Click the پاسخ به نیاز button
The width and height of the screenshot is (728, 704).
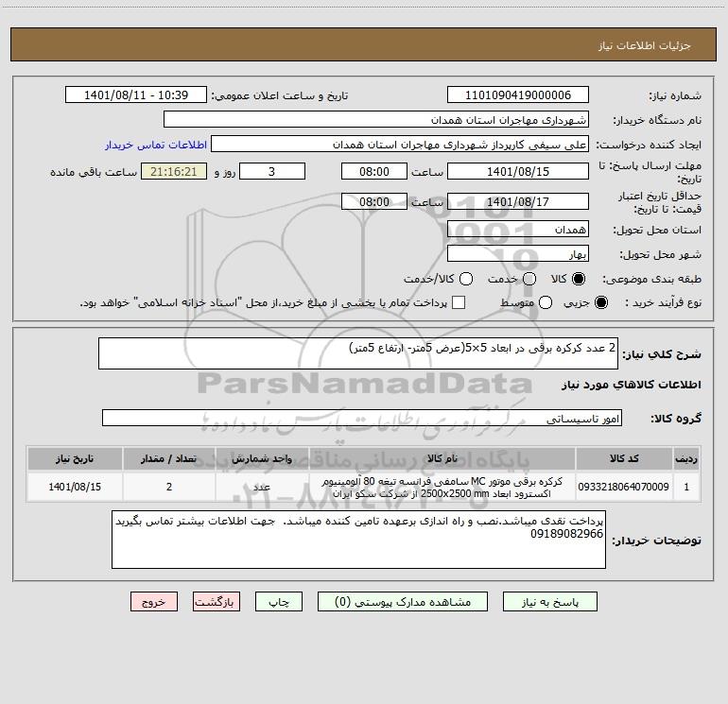point(550,601)
